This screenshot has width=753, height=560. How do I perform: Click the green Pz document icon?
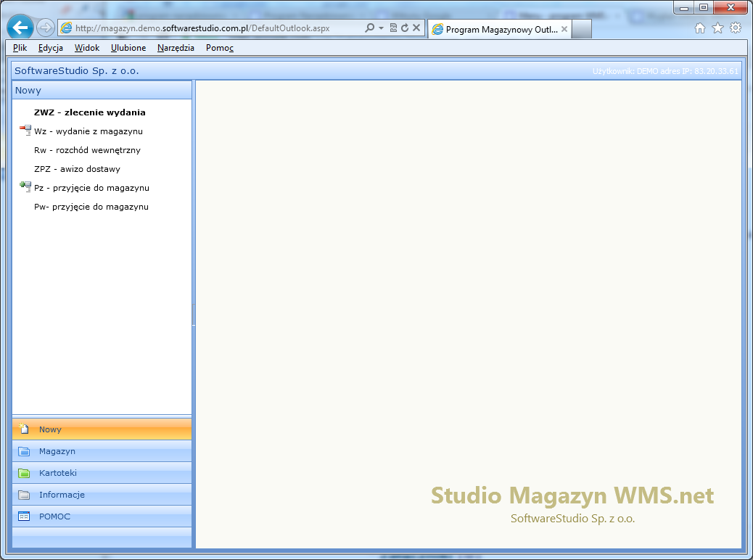[x=25, y=187]
